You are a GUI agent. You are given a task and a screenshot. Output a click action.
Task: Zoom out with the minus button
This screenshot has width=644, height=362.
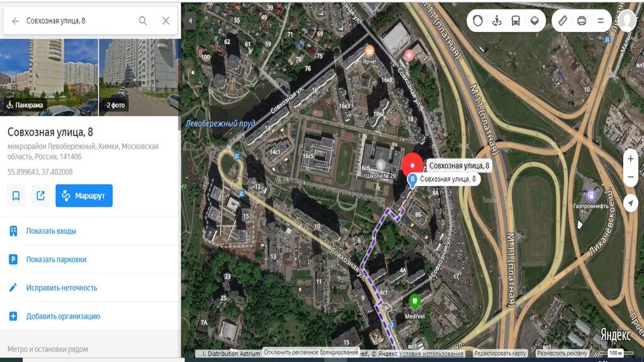[x=630, y=177]
